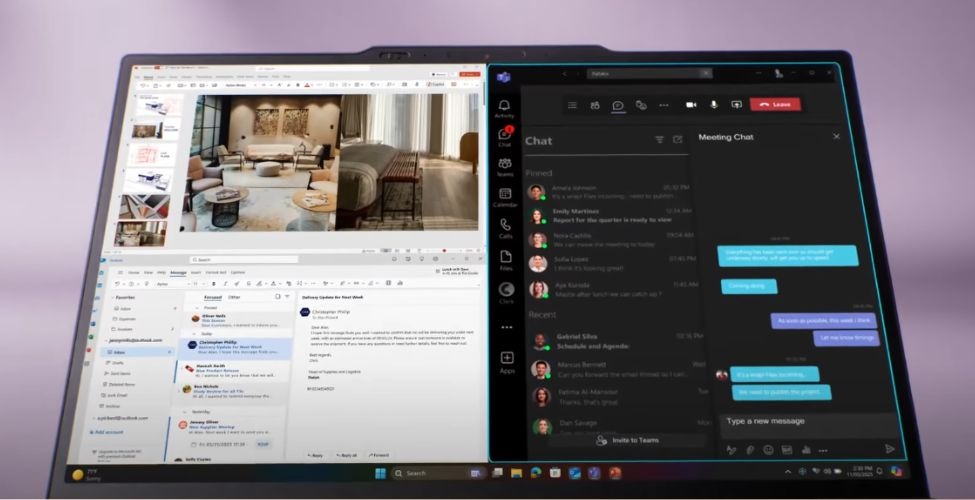The image size is (975, 500).
Task: Apply italic in Outlook formatting toolbar
Action: (x=225, y=284)
